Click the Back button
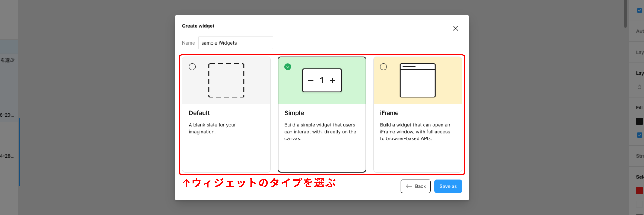The height and width of the screenshot is (215, 644). [415, 186]
